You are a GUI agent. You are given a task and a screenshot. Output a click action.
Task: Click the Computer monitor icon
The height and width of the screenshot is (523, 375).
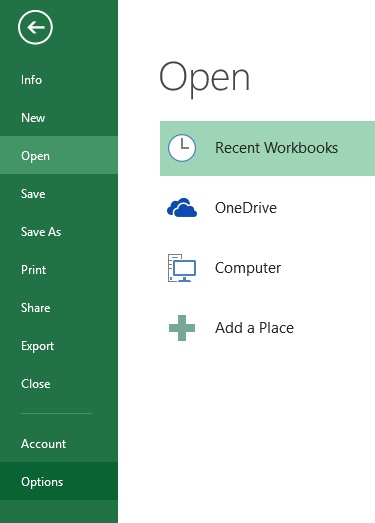182,268
